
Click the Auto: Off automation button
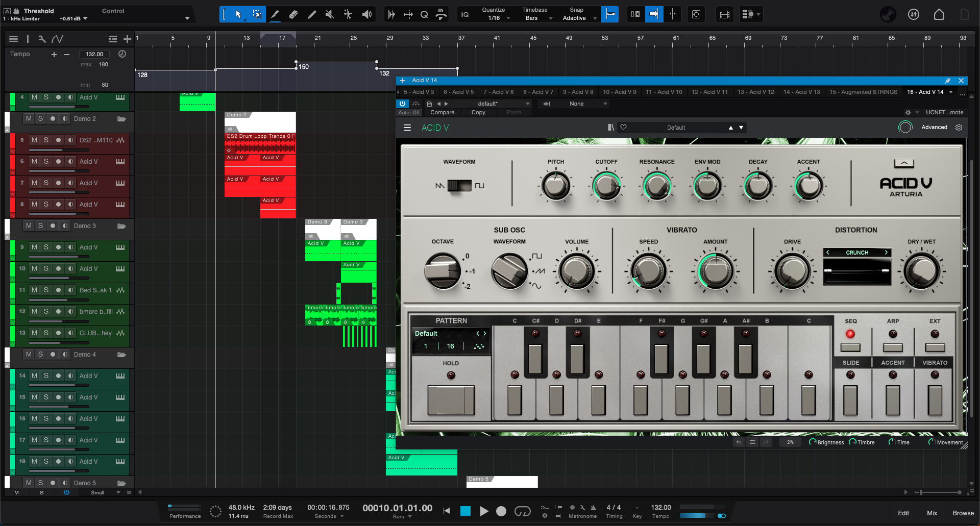click(x=409, y=112)
